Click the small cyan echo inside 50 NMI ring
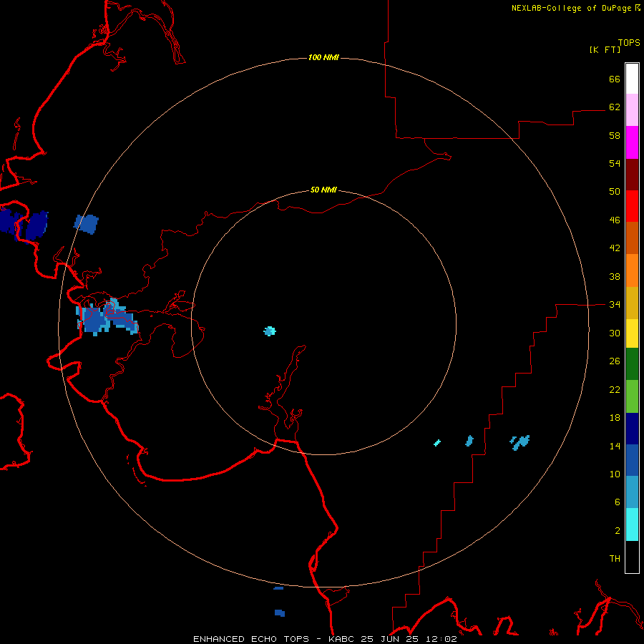The image size is (644, 644). tap(270, 331)
